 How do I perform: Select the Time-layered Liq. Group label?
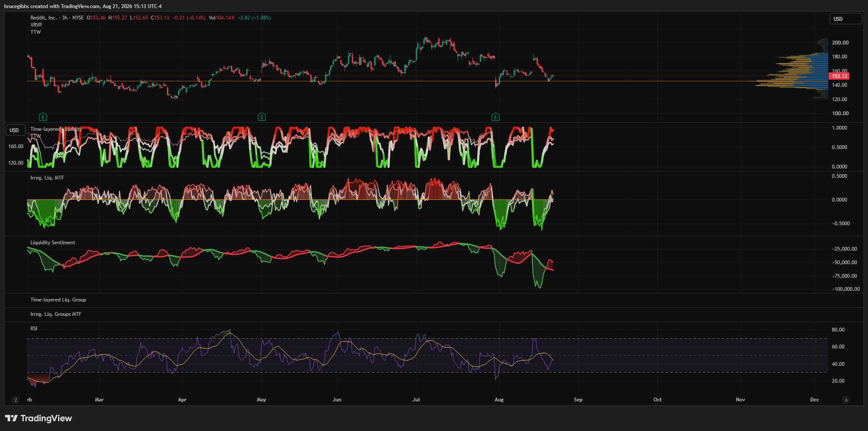click(x=58, y=300)
